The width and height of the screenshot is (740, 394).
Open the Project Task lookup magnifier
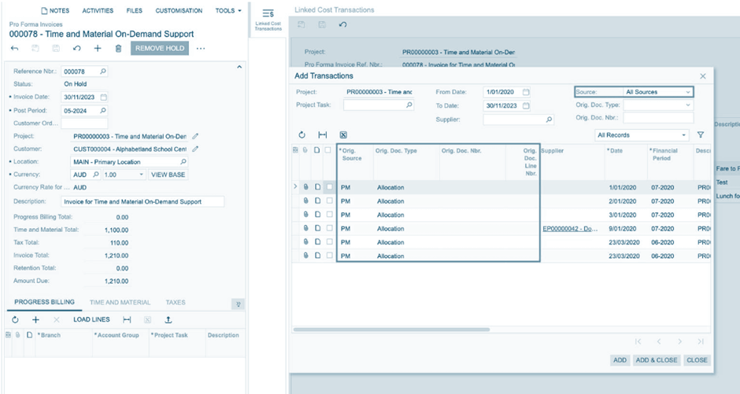pos(409,105)
